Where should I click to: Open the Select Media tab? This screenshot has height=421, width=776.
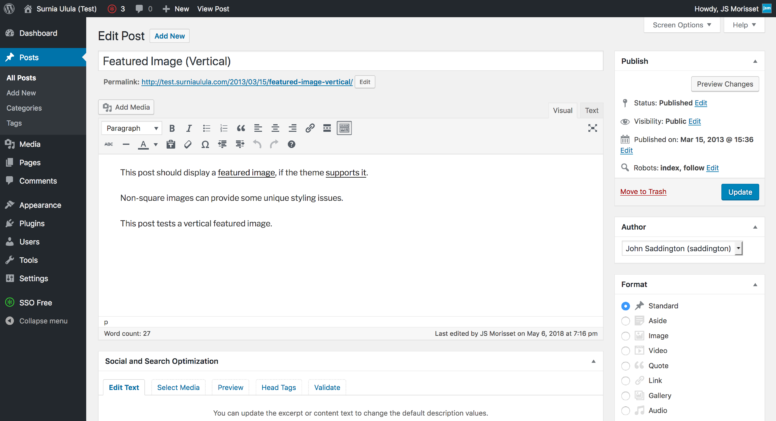pyautogui.click(x=178, y=387)
